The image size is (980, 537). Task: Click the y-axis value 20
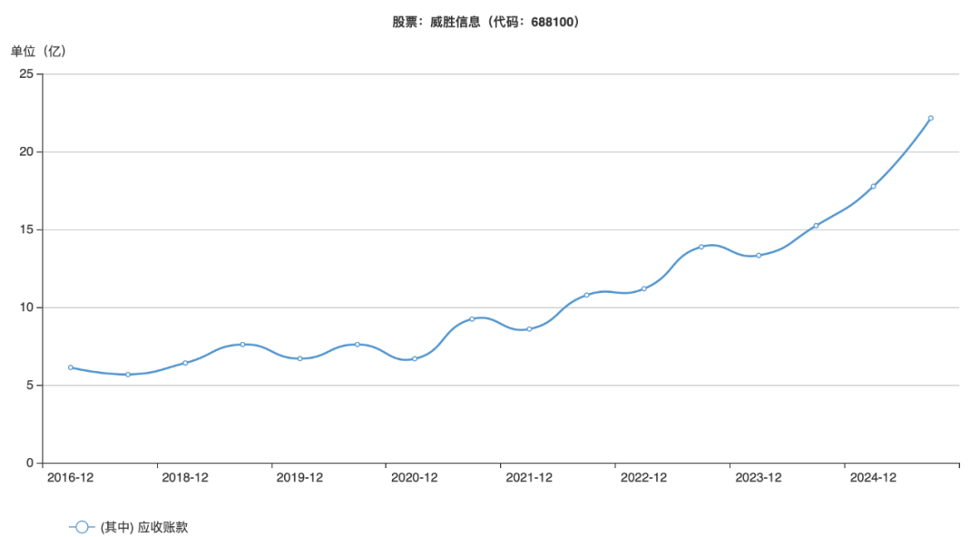click(26, 151)
